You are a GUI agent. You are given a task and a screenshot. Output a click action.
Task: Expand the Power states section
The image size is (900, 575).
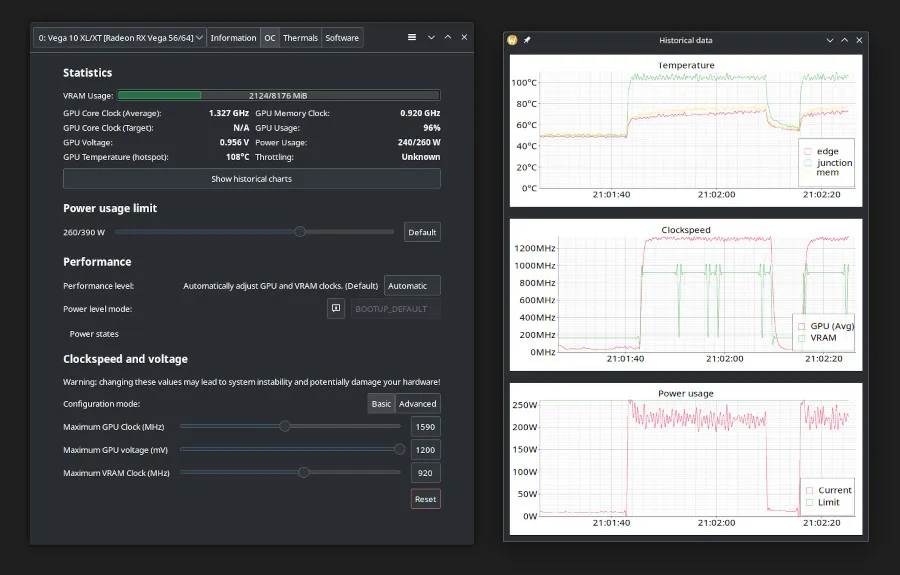[x=94, y=334]
